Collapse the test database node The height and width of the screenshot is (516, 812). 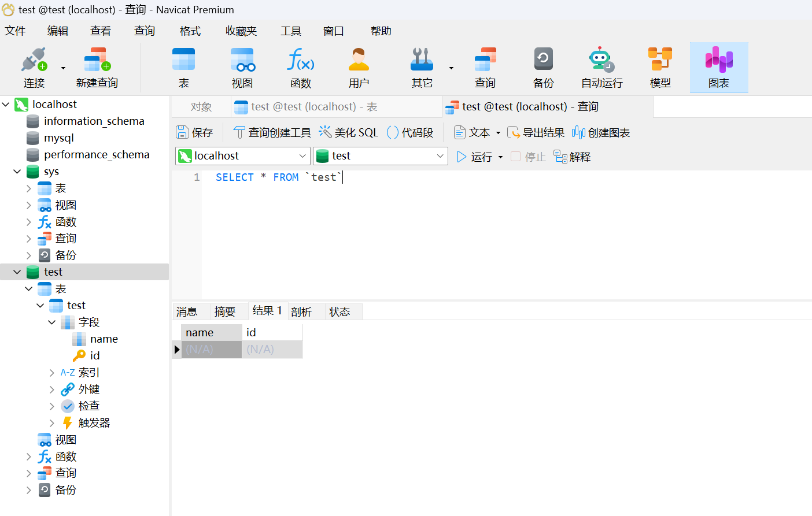click(17, 272)
